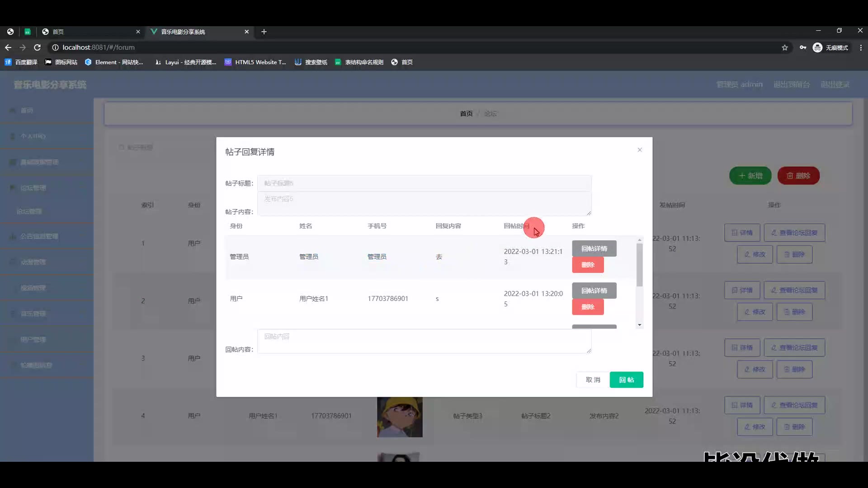Click 回帖详情 for the 管理员 reply row

click(594, 249)
